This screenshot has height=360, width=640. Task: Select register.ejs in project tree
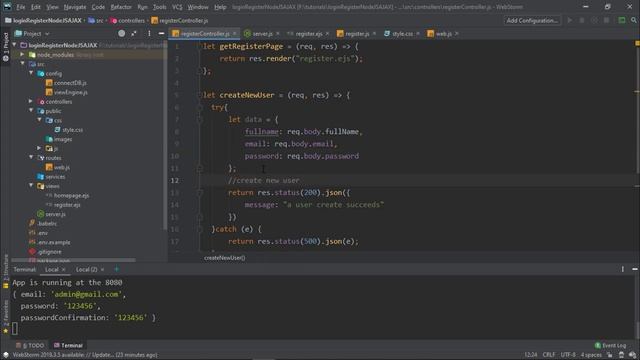pyautogui.click(x=67, y=205)
